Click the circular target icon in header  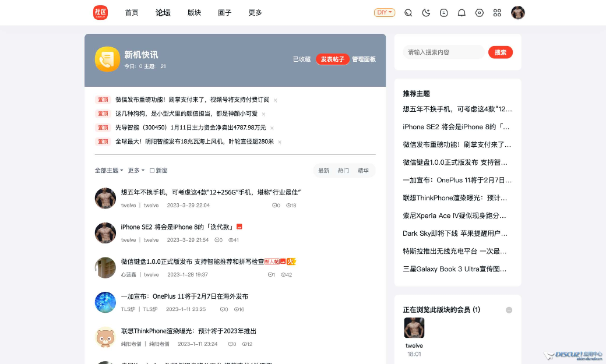tap(479, 13)
